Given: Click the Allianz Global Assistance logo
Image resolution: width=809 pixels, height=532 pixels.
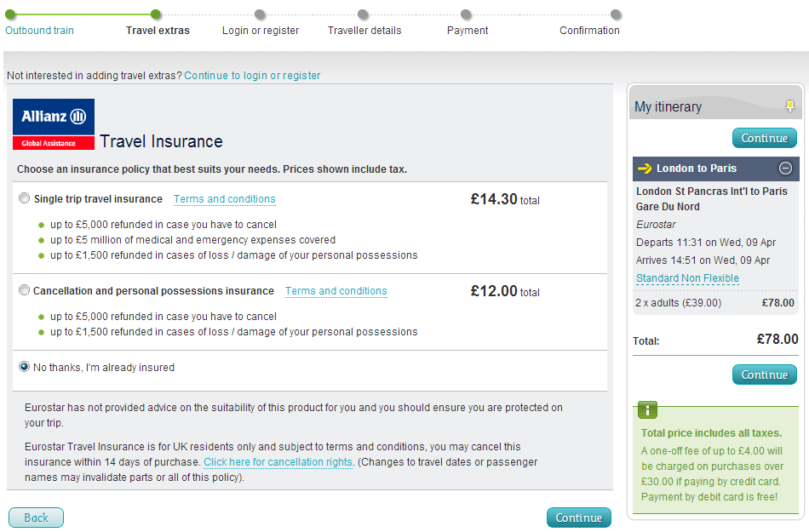Looking at the screenshot, I should 54,124.
